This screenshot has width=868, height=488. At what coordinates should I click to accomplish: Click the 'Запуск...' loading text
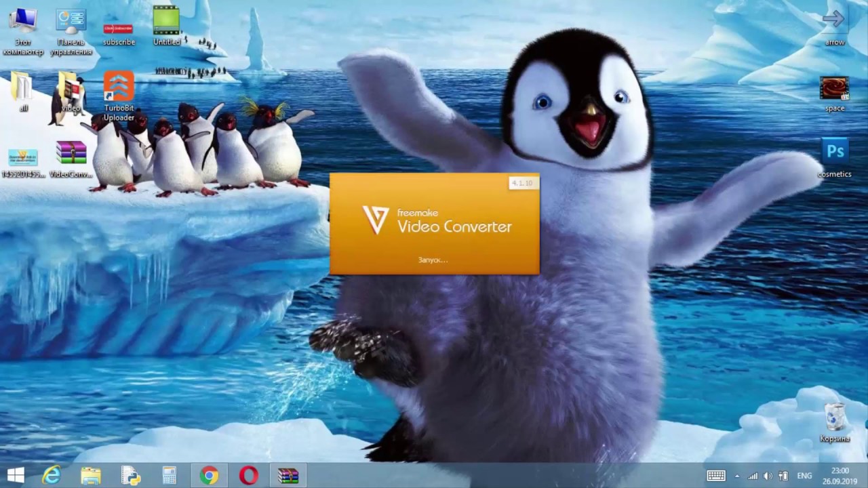(x=433, y=260)
